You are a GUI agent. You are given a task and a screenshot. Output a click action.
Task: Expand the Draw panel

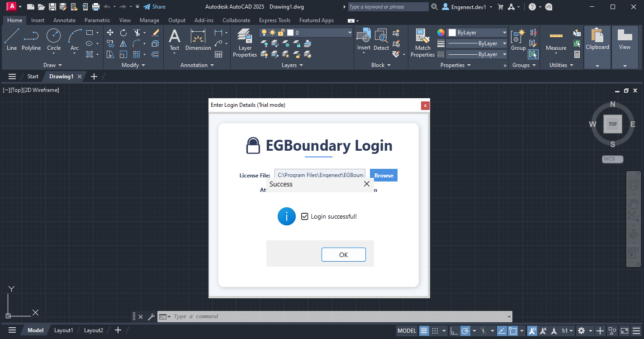pyautogui.click(x=52, y=65)
